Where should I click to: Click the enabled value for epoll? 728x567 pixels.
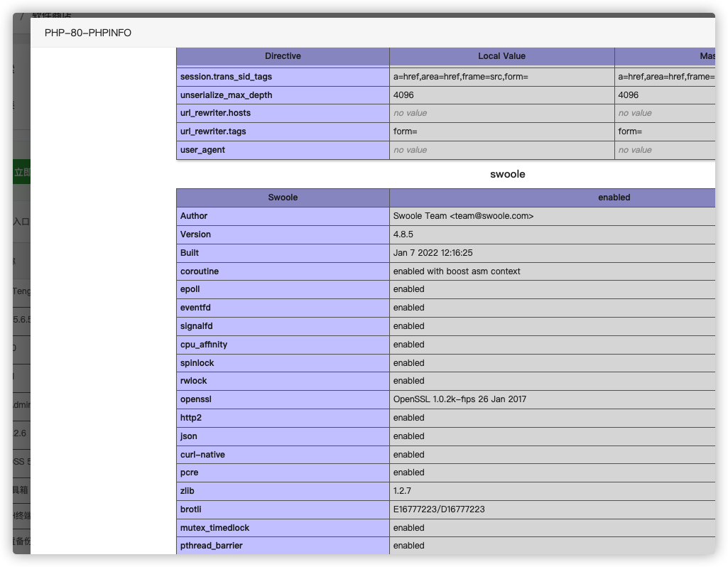click(408, 289)
